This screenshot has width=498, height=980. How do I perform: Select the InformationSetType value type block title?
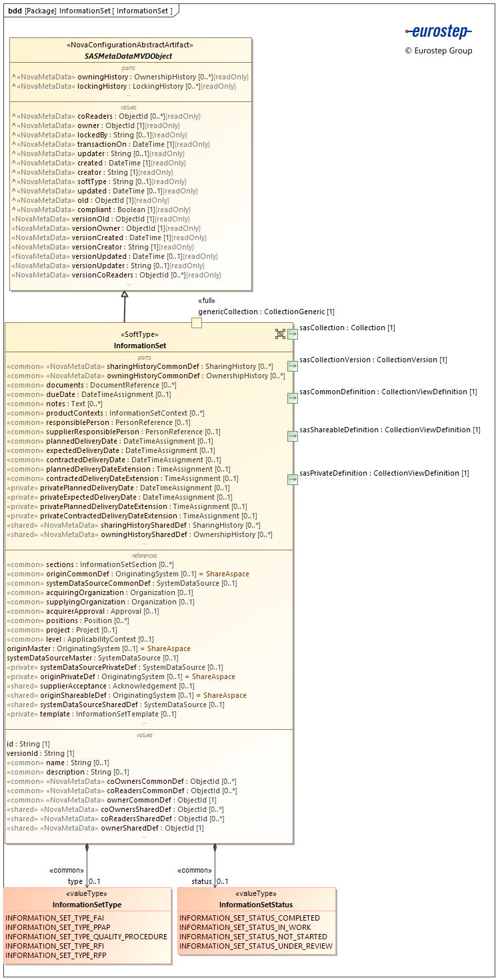click(x=87, y=905)
